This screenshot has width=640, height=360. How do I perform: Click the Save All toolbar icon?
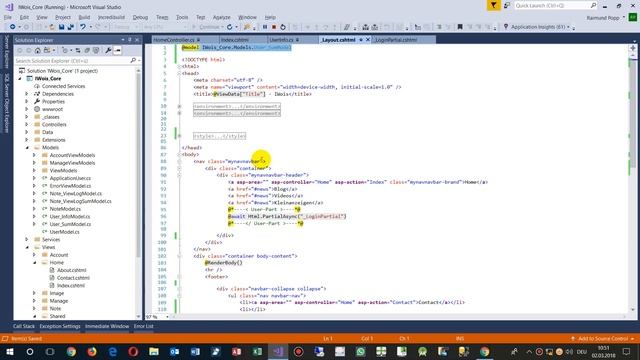pyautogui.click(x=70, y=27)
